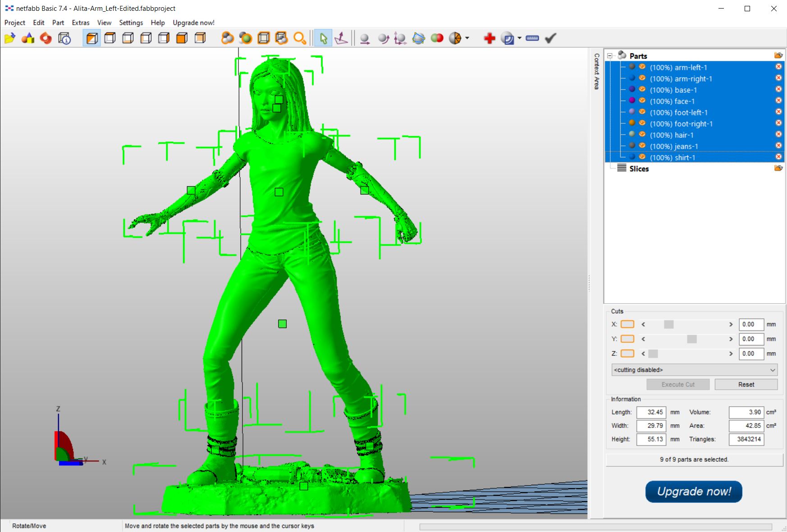Open dropdown arrow next to mesh sphere icon
The width and height of the screenshot is (787, 532).
tap(467, 38)
